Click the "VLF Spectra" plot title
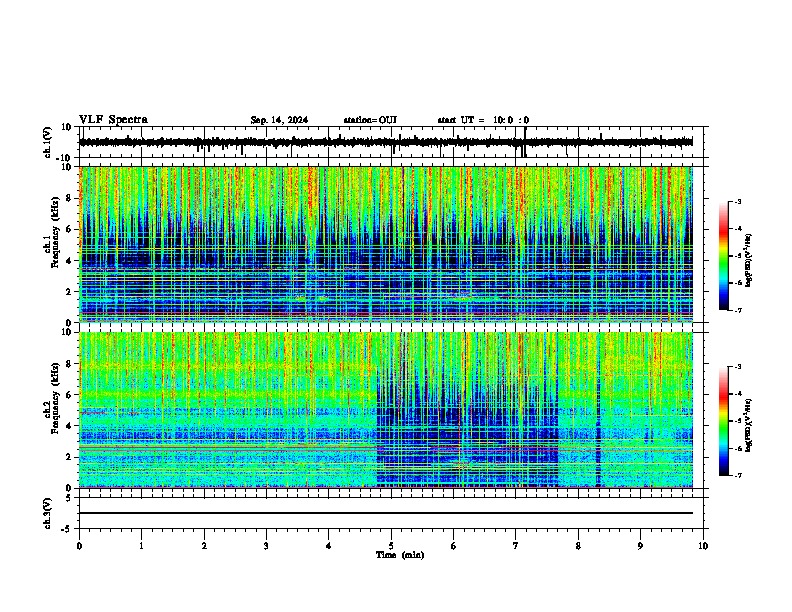 [113, 120]
